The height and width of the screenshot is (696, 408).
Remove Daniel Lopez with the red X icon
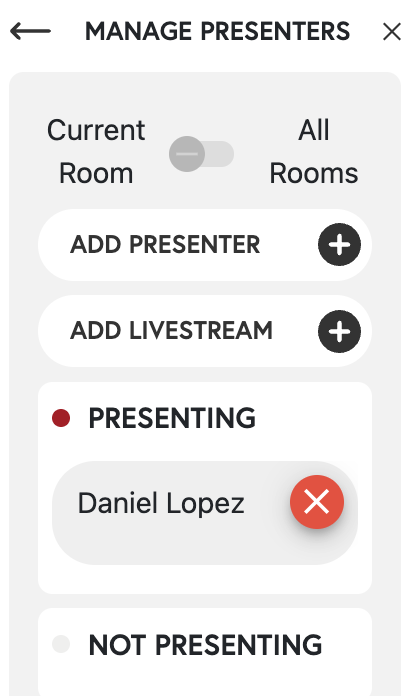click(317, 502)
